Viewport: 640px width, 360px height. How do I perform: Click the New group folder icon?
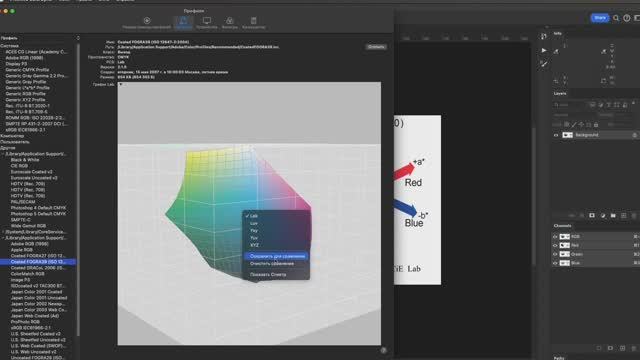click(613, 216)
